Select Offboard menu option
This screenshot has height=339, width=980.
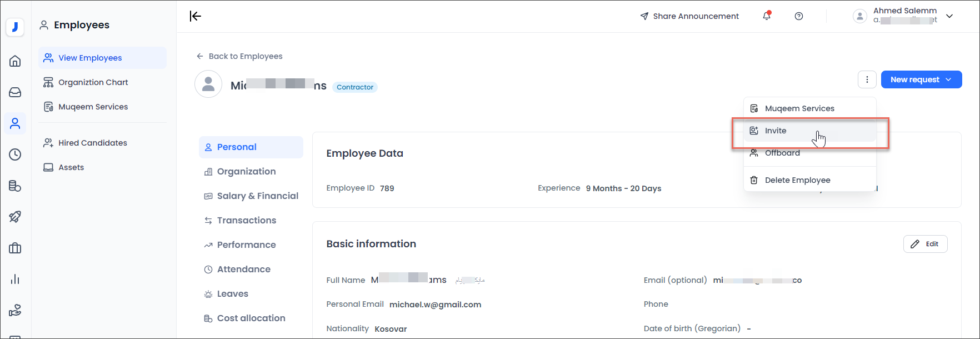pyautogui.click(x=782, y=153)
